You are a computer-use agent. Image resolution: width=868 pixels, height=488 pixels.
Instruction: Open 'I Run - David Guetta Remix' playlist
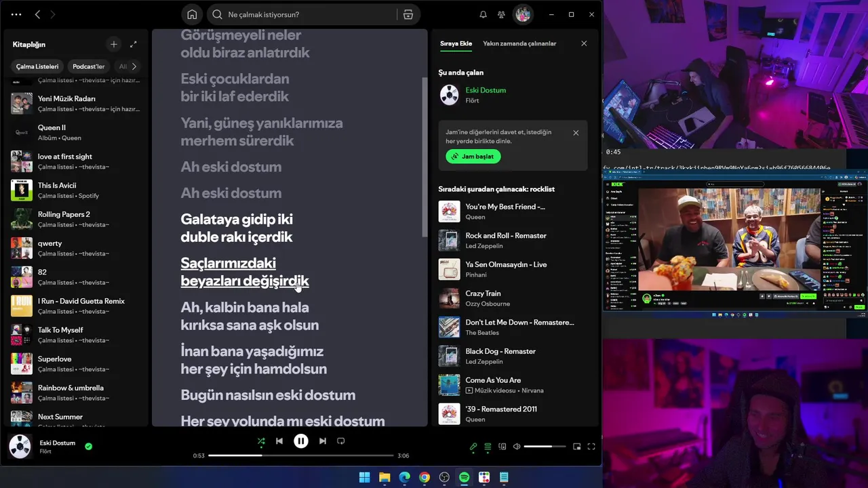[75, 306]
